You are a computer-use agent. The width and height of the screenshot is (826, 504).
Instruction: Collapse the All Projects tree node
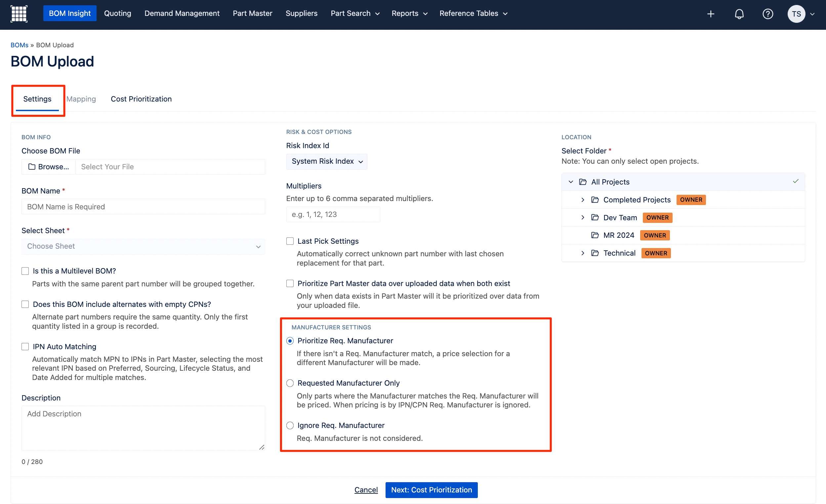click(570, 182)
